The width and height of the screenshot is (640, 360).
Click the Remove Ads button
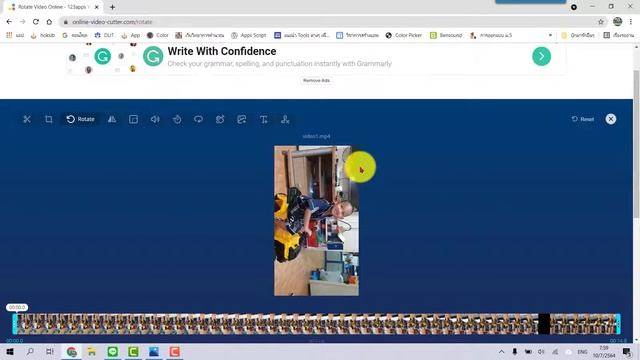(316, 80)
